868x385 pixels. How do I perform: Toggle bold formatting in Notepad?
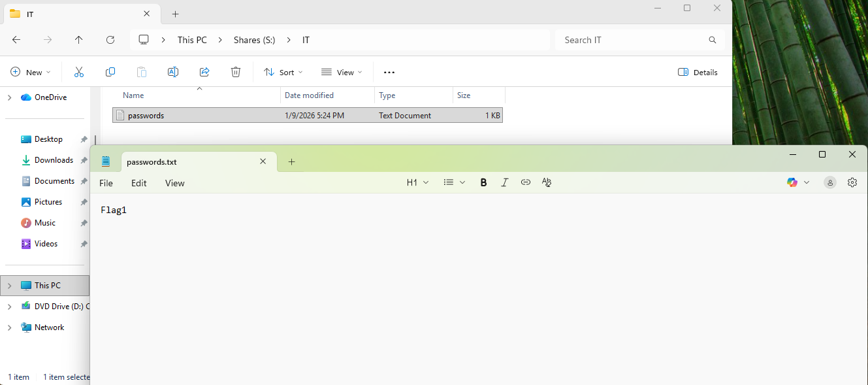pos(483,183)
